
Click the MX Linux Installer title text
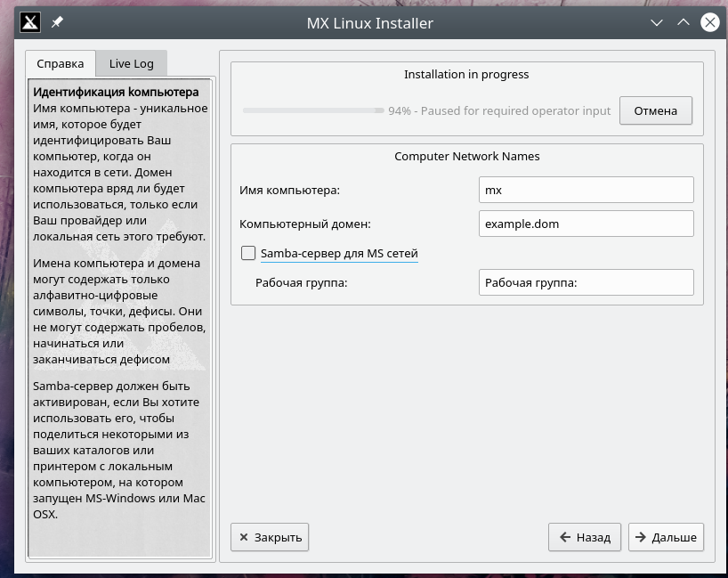coord(369,23)
